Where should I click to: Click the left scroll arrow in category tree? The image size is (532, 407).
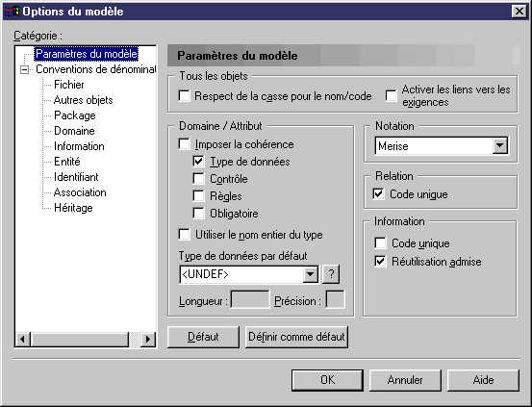tap(23, 339)
